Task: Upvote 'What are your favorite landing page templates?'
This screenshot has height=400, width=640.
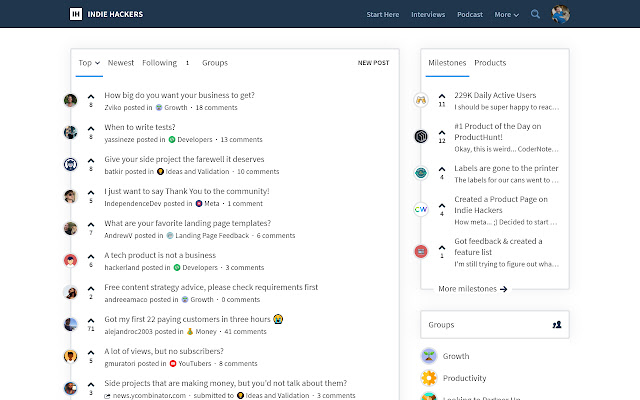Action: 91,224
